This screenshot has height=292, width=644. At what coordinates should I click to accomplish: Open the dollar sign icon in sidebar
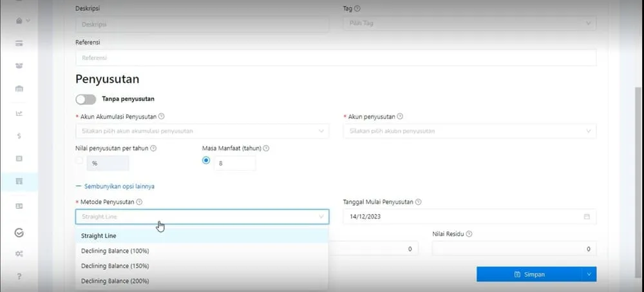(19, 136)
